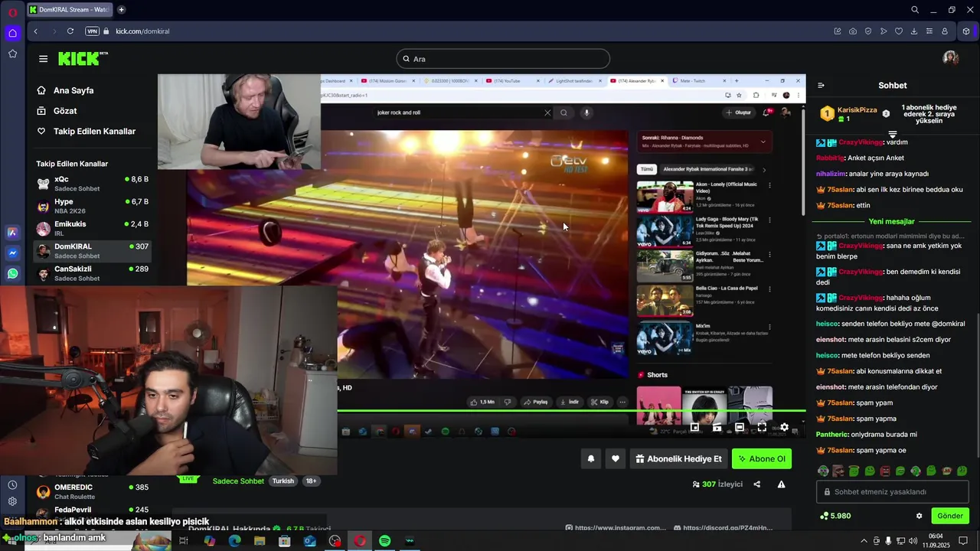
Task: Open Messenger in Opera sidebar
Action: pyautogui.click(x=12, y=253)
